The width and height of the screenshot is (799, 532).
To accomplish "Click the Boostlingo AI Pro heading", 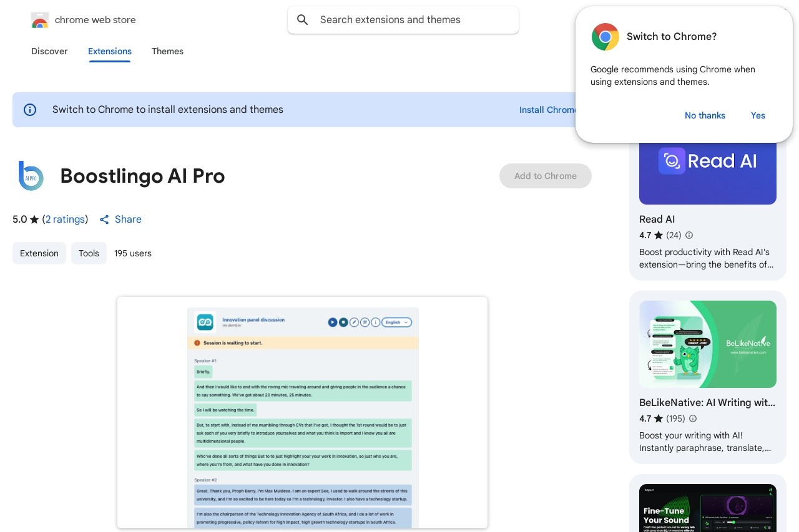I will 142,176.
